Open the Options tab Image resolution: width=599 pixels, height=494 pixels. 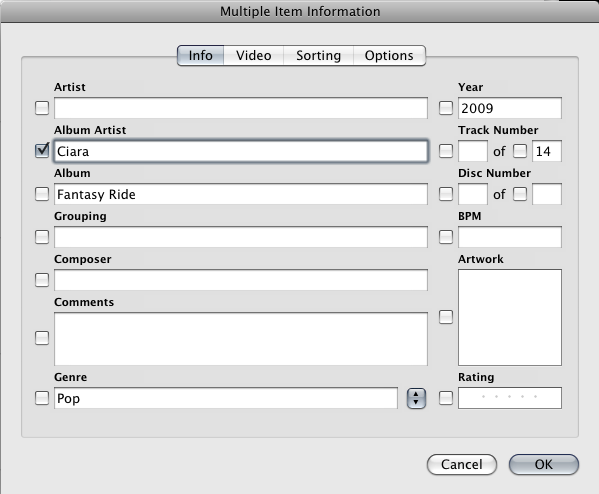coord(389,55)
